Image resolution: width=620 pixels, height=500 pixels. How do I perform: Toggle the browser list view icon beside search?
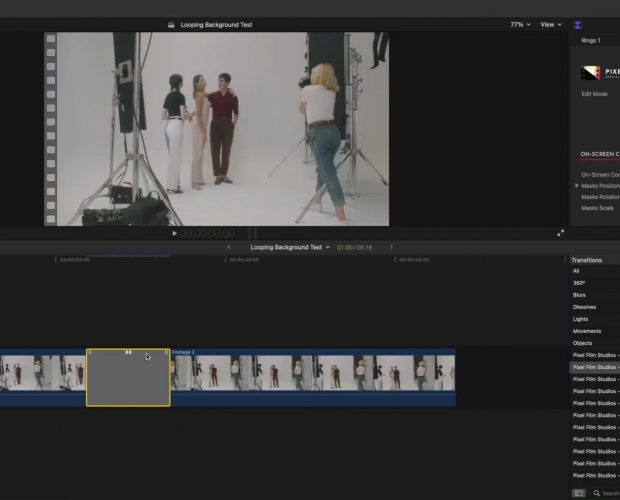(578, 493)
